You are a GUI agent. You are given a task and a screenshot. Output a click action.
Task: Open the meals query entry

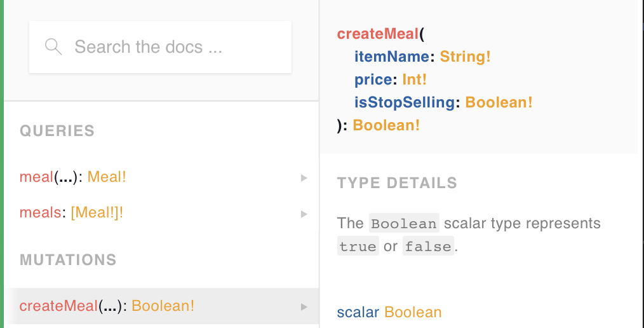pos(40,213)
